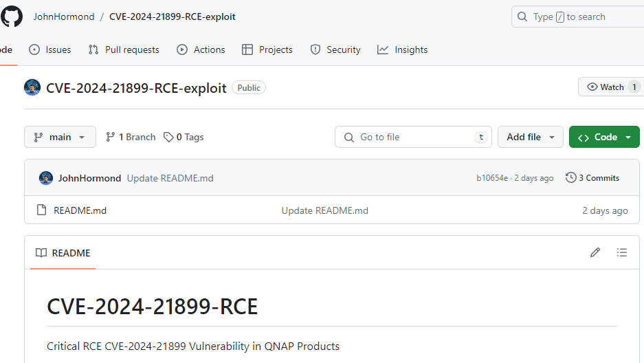Image resolution: width=644 pixels, height=363 pixels.
Task: Open README.md row commit message link
Action: pos(325,210)
